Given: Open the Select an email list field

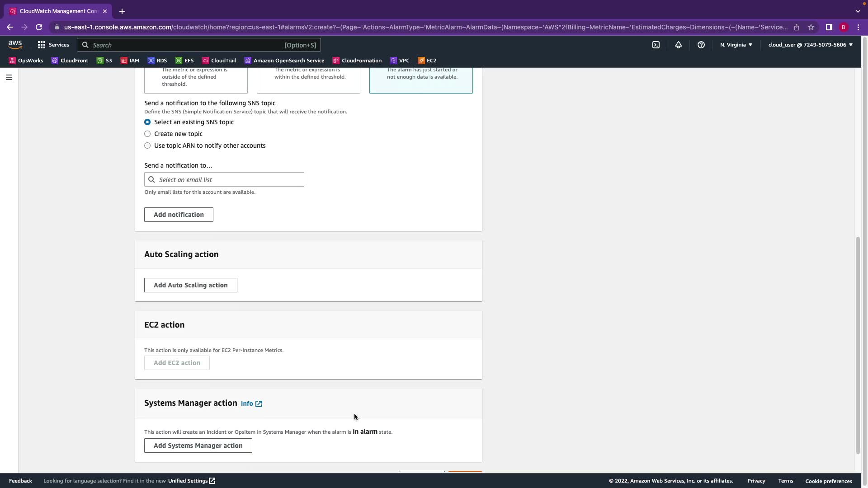Looking at the screenshot, I should pyautogui.click(x=224, y=180).
